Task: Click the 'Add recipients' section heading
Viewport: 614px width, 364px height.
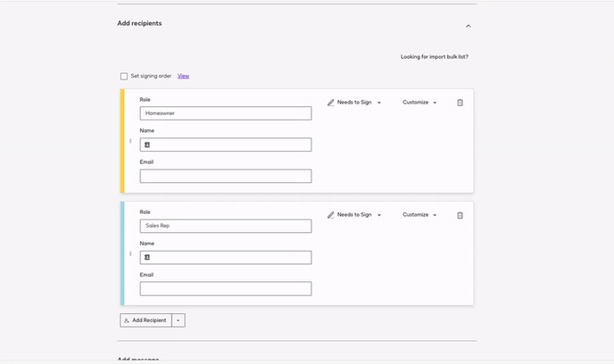Action: 139,23
